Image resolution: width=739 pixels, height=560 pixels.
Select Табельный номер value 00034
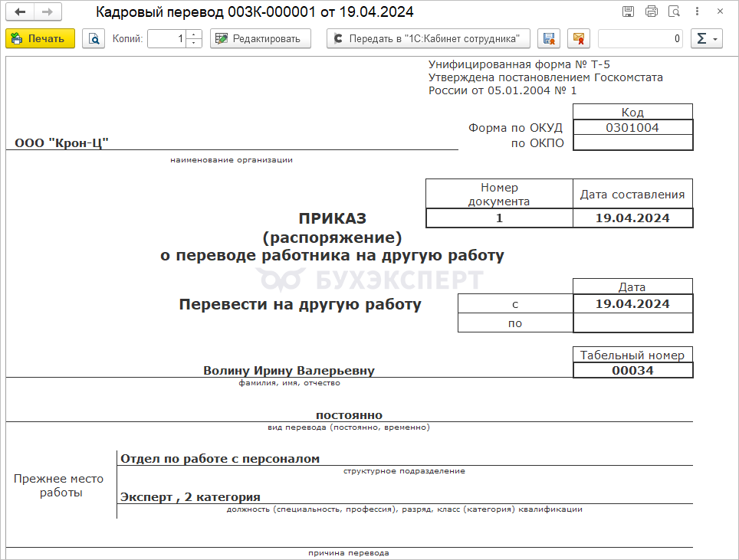click(x=632, y=370)
